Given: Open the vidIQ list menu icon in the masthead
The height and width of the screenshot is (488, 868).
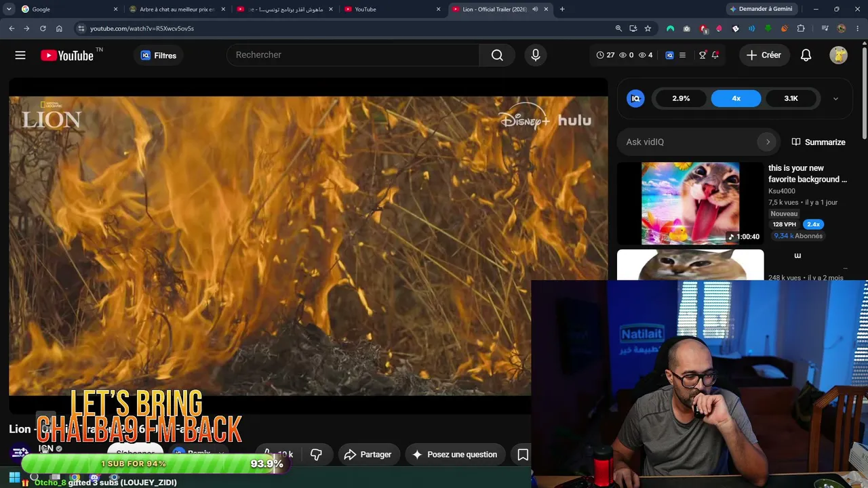Looking at the screenshot, I should pos(682,55).
